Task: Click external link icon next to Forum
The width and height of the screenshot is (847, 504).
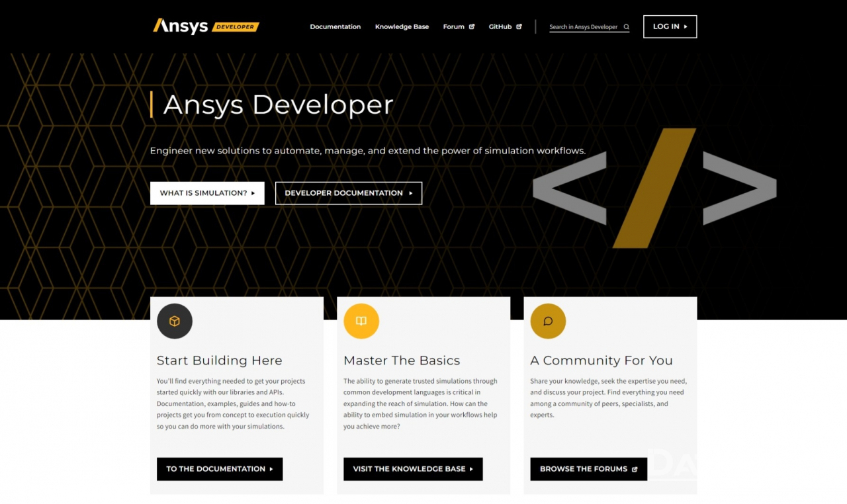Action: [x=472, y=27]
